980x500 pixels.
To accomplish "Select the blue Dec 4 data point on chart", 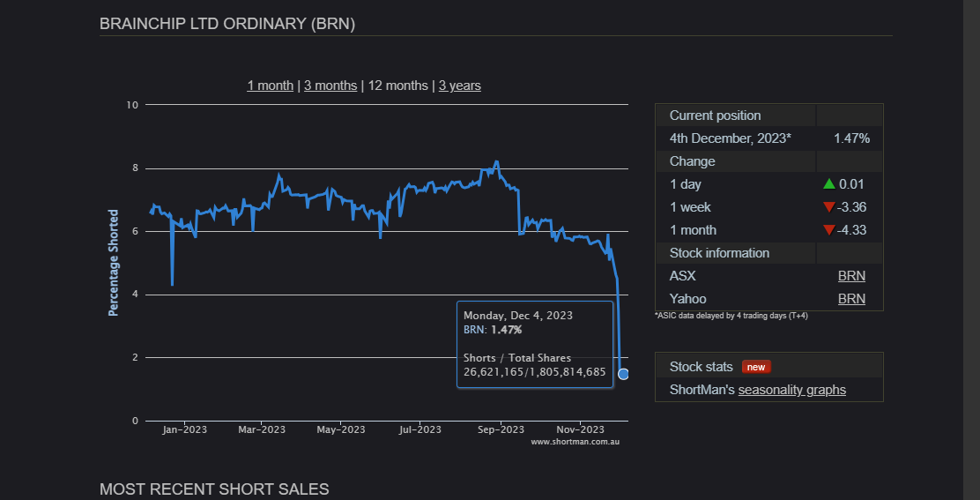I will [x=623, y=374].
